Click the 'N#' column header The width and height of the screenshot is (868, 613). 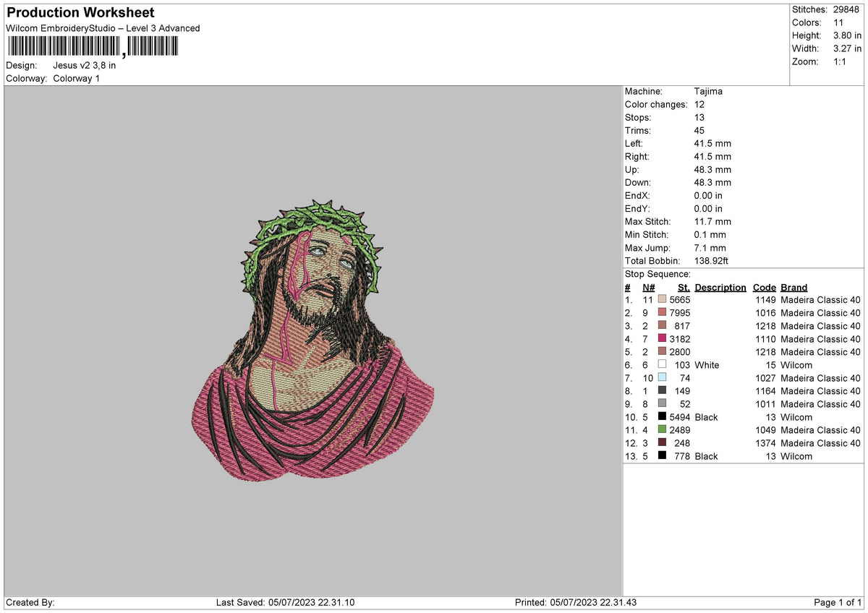click(x=648, y=287)
